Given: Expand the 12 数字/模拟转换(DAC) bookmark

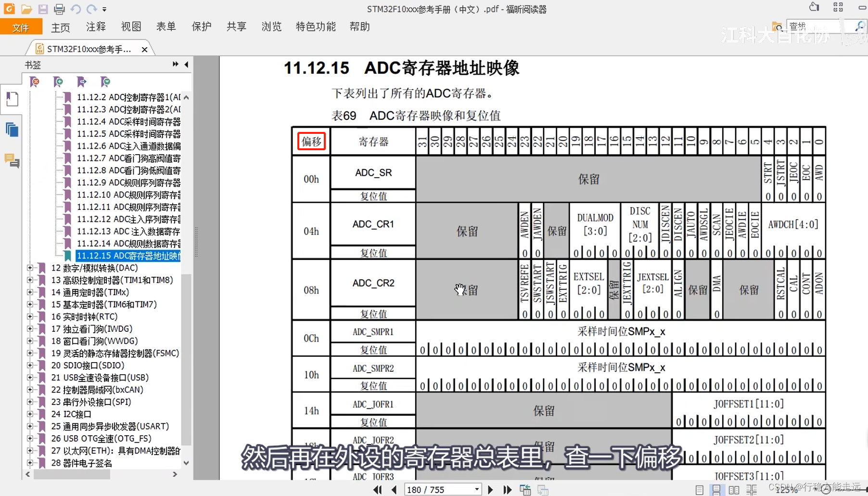Looking at the screenshot, I should tap(30, 268).
